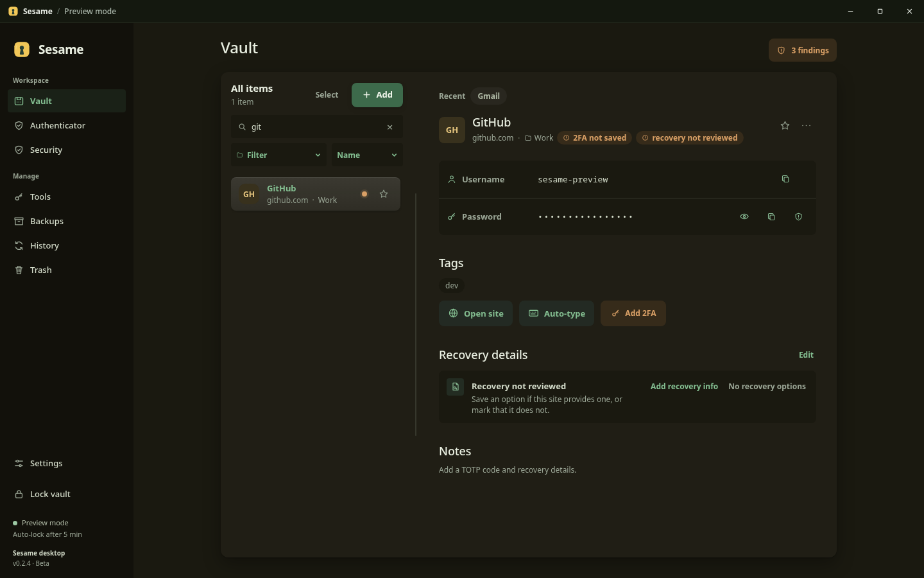The height and width of the screenshot is (578, 924).
Task: Lock the vault now
Action: tap(67, 494)
